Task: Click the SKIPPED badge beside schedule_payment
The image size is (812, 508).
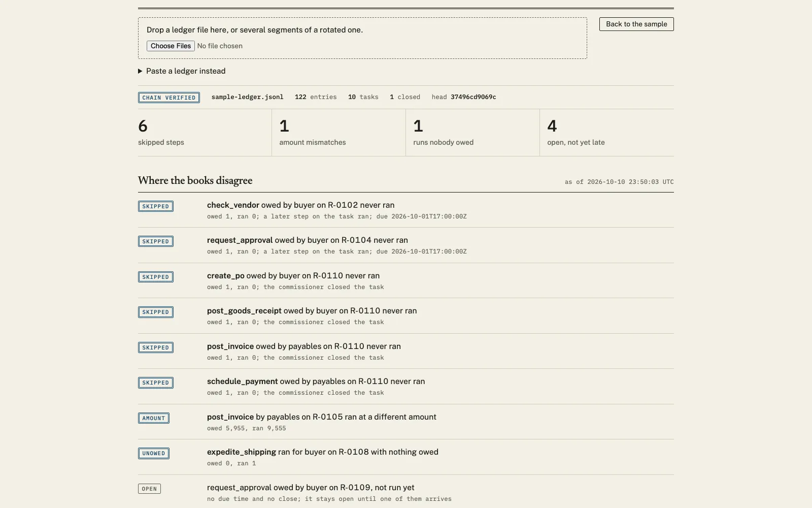Action: pos(156,383)
